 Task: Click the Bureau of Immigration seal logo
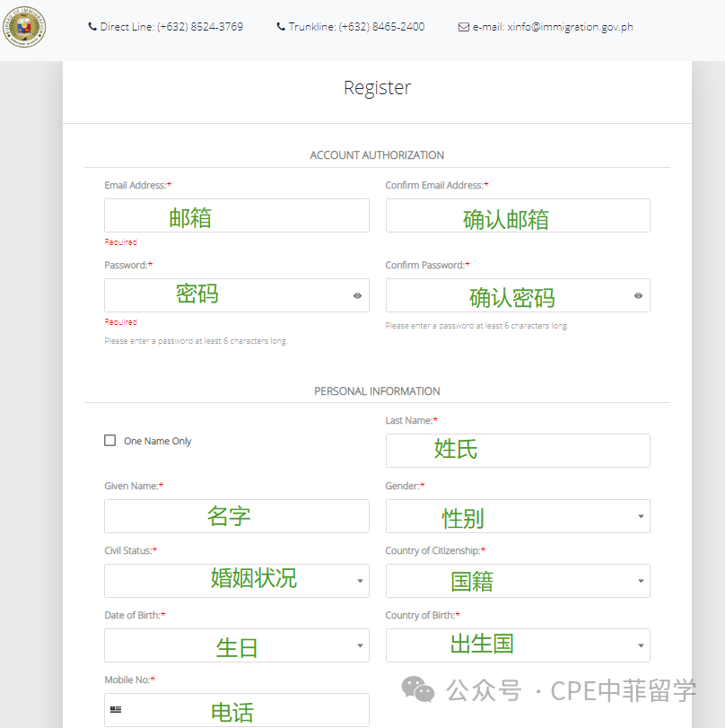pyautogui.click(x=25, y=27)
